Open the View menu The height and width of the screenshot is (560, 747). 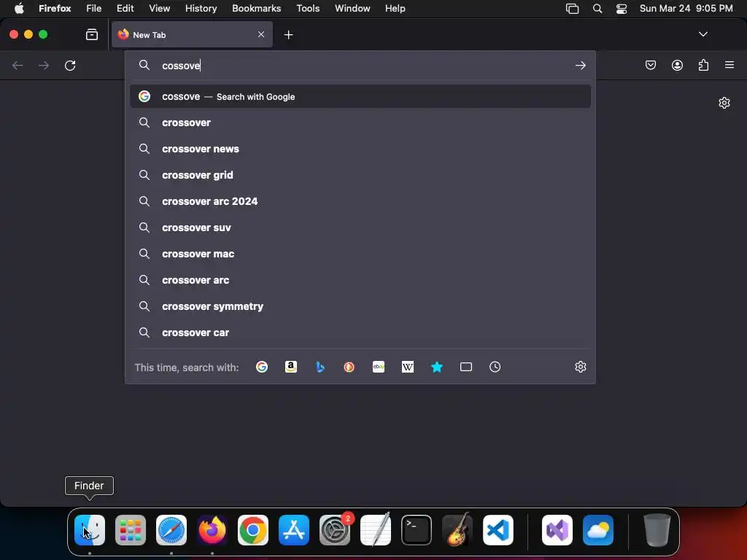[x=159, y=9]
